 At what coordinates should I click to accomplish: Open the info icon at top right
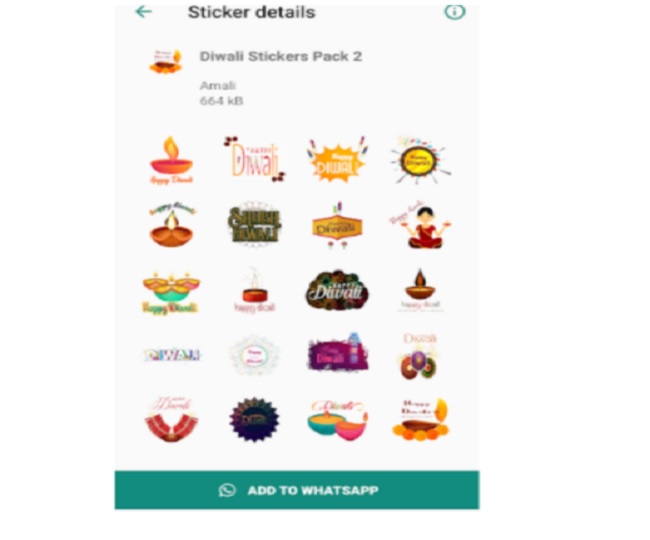pos(455,12)
